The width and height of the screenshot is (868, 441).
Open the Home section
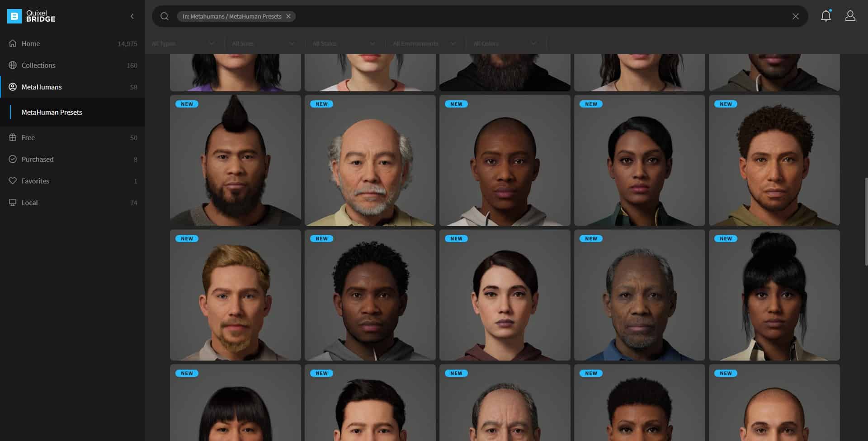72,43
